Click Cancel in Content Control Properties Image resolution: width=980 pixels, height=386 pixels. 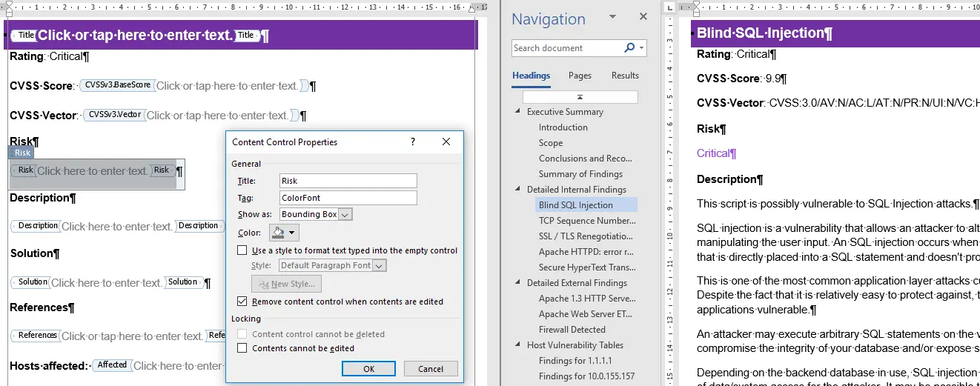coord(431,369)
